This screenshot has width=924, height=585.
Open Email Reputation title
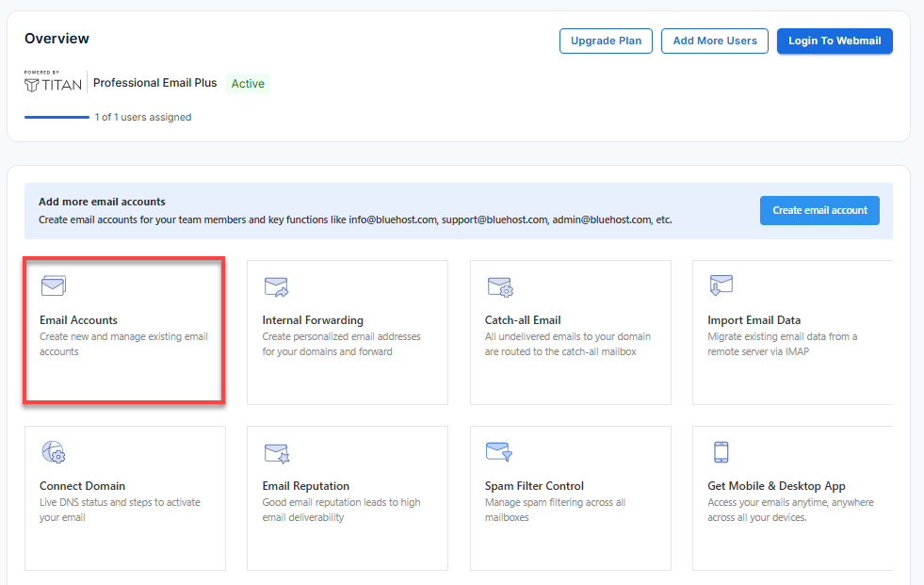[x=306, y=486]
